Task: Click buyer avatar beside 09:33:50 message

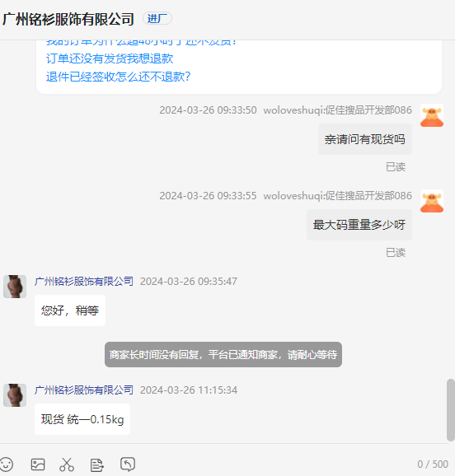Action: pyautogui.click(x=432, y=115)
